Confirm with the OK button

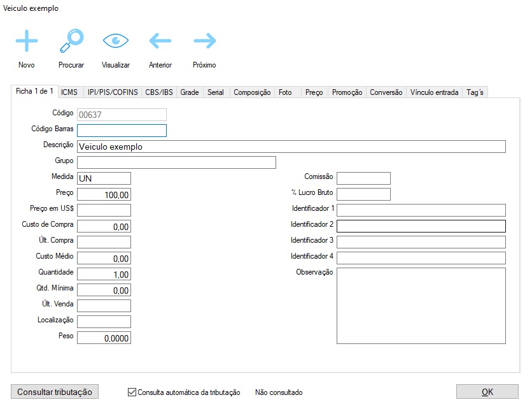coord(487,392)
